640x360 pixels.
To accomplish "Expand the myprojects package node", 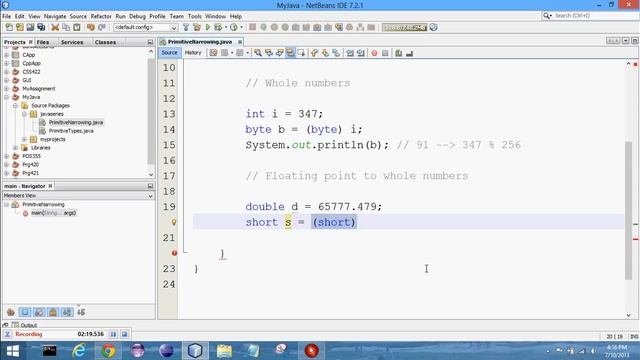I will [x=24, y=139].
